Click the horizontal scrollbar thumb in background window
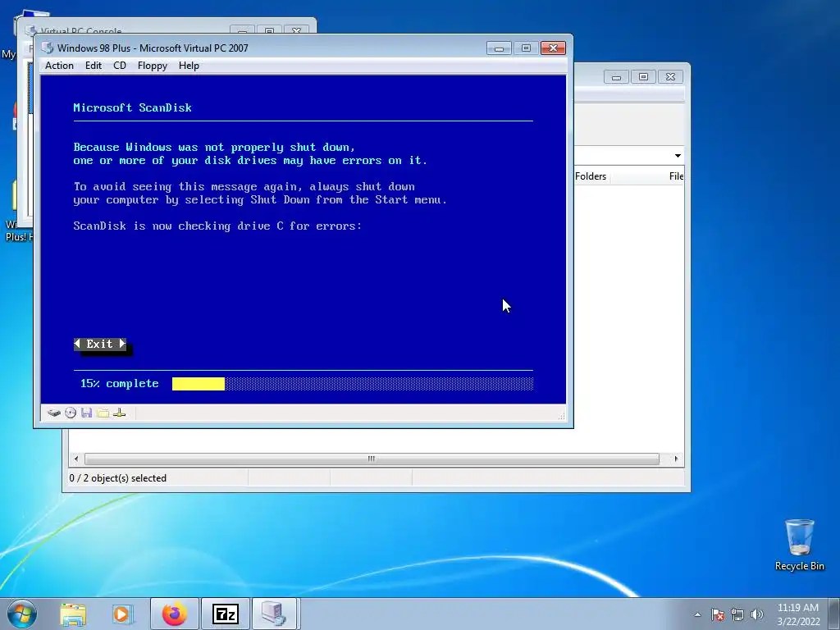 coord(372,459)
